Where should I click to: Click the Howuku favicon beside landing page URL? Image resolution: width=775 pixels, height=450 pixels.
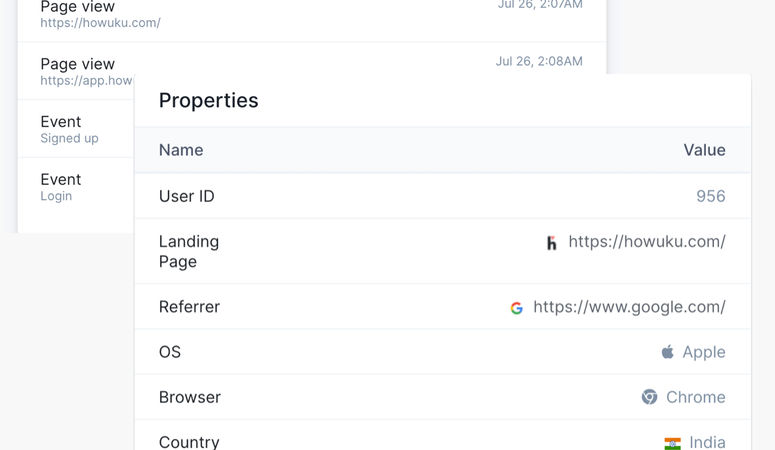pyautogui.click(x=552, y=243)
